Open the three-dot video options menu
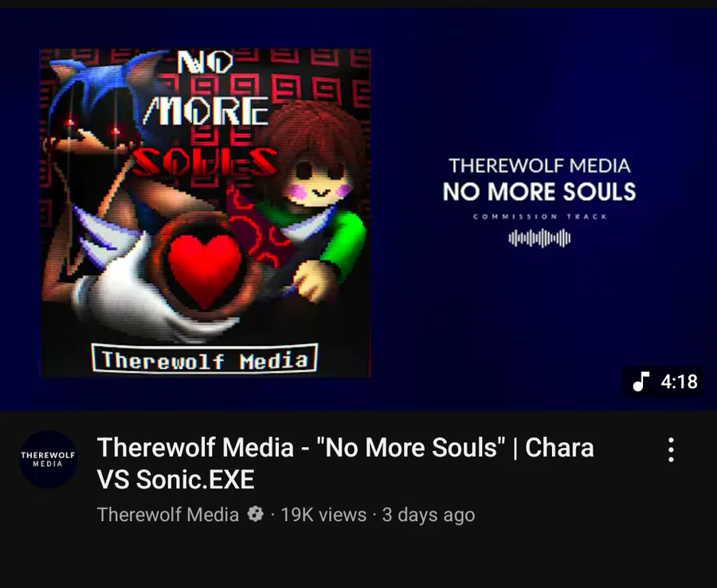This screenshot has height=588, width=717. (671, 450)
